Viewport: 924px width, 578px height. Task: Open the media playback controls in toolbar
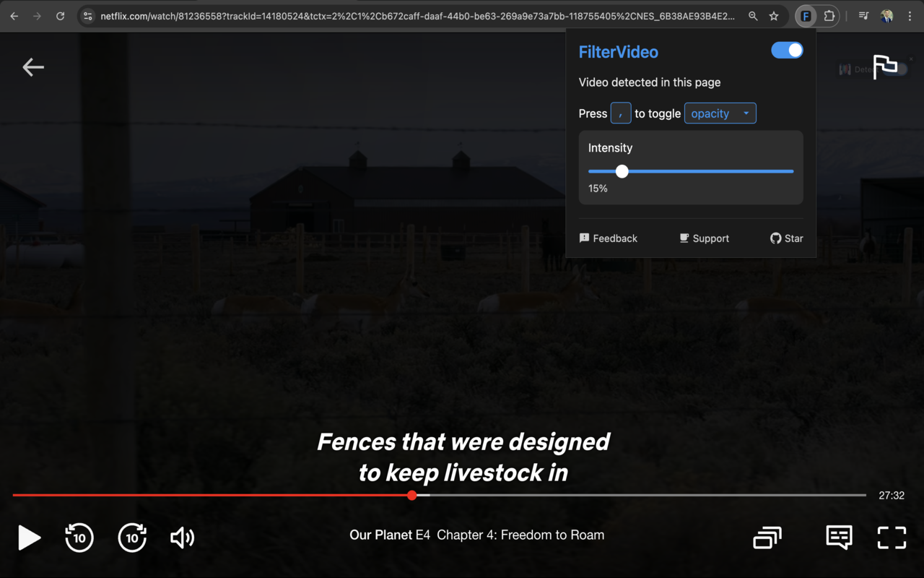(x=863, y=16)
